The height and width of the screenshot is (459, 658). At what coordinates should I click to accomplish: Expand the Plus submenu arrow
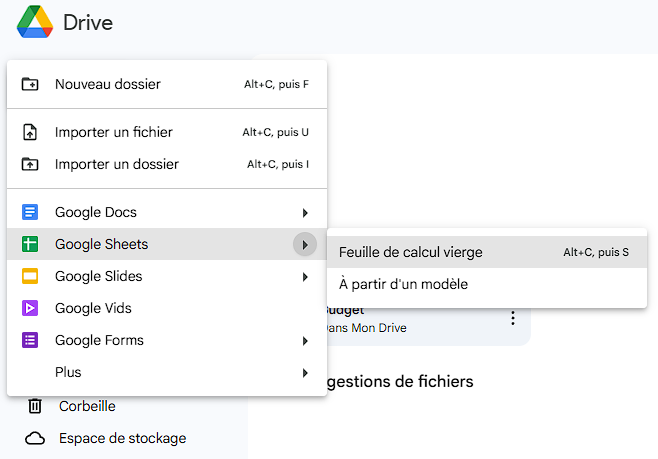(x=305, y=372)
